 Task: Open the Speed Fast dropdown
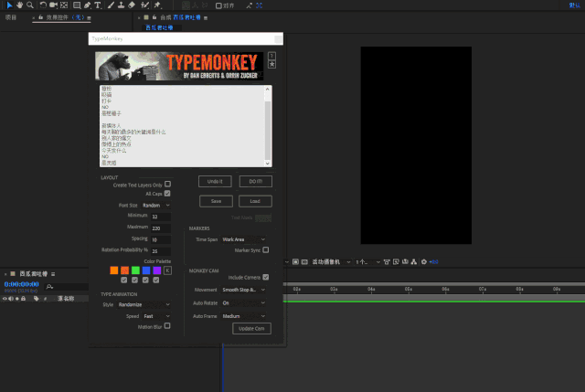(x=156, y=316)
